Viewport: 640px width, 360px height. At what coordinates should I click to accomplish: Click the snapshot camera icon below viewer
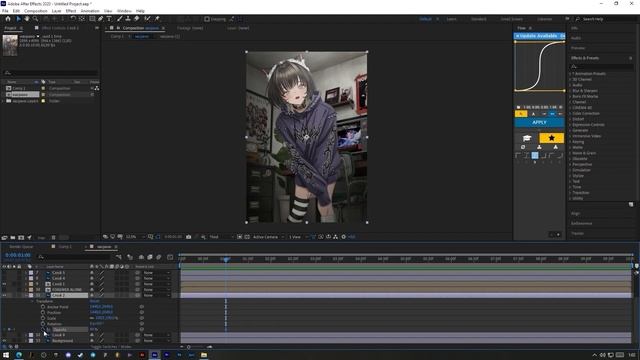click(189, 237)
